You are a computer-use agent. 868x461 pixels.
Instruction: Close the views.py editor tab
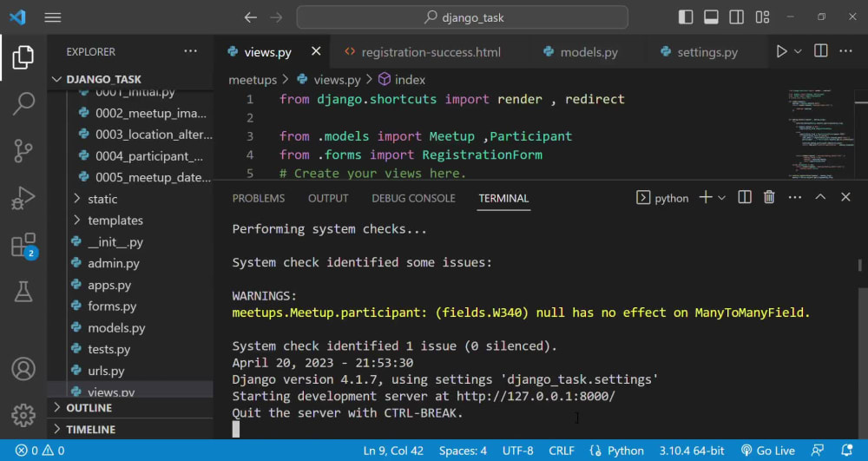coord(316,51)
